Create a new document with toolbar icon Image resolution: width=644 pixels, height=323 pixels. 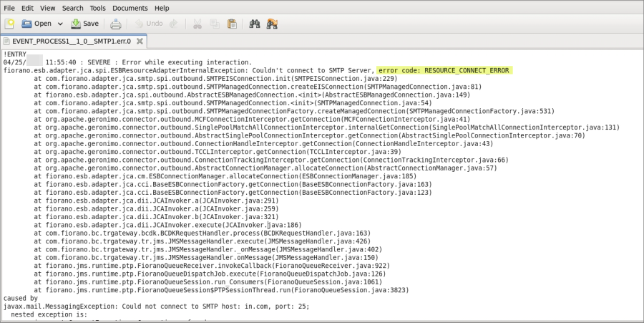point(9,24)
